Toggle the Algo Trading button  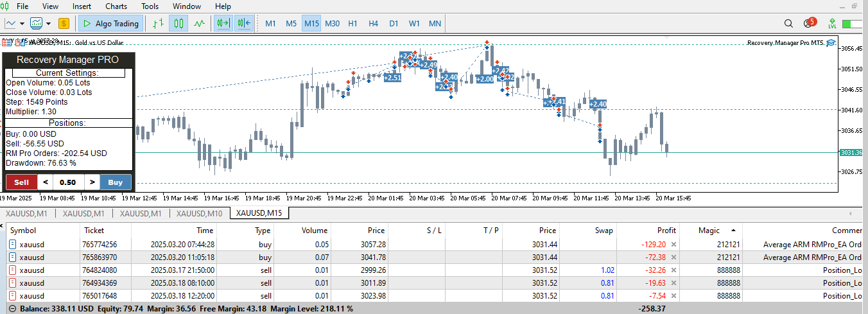[x=110, y=24]
